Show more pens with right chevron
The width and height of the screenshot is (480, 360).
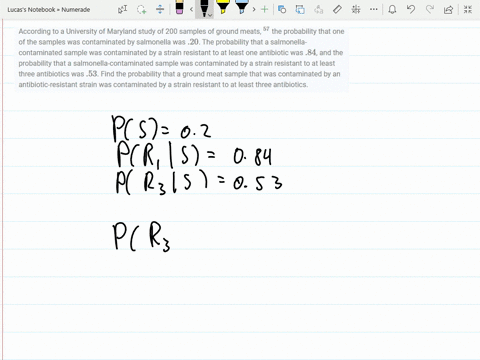254,10
